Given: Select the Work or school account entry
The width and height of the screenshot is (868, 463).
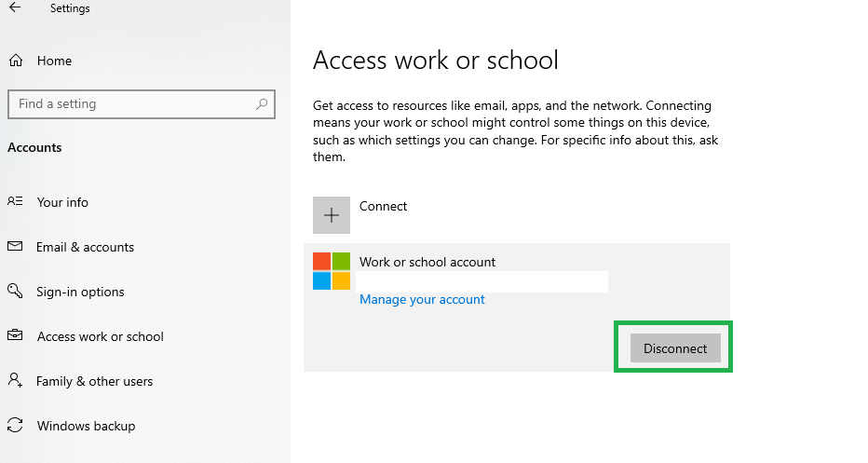Looking at the screenshot, I should point(517,307).
